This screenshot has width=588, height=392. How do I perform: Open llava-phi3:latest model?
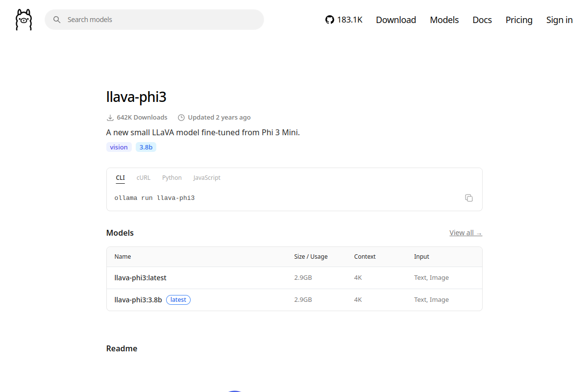(x=141, y=278)
